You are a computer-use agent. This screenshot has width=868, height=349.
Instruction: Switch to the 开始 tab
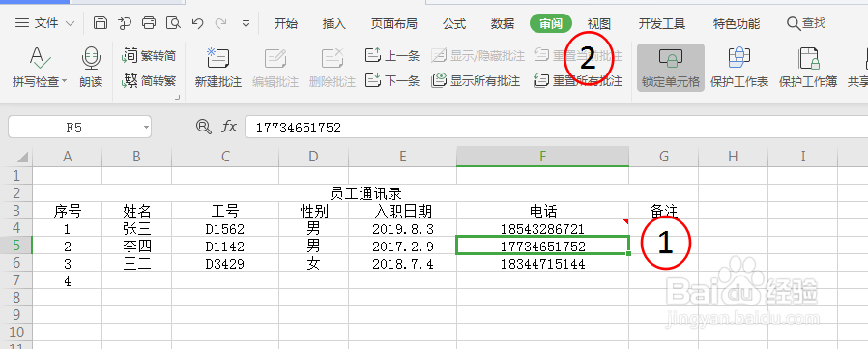(286, 24)
